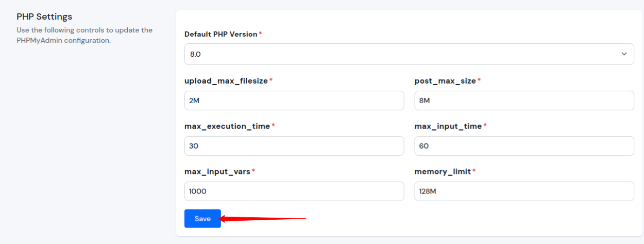
Task: Click into the max_input_vars field
Action: tap(294, 191)
